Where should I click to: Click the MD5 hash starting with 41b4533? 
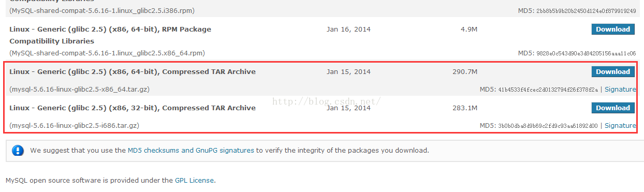click(548, 90)
